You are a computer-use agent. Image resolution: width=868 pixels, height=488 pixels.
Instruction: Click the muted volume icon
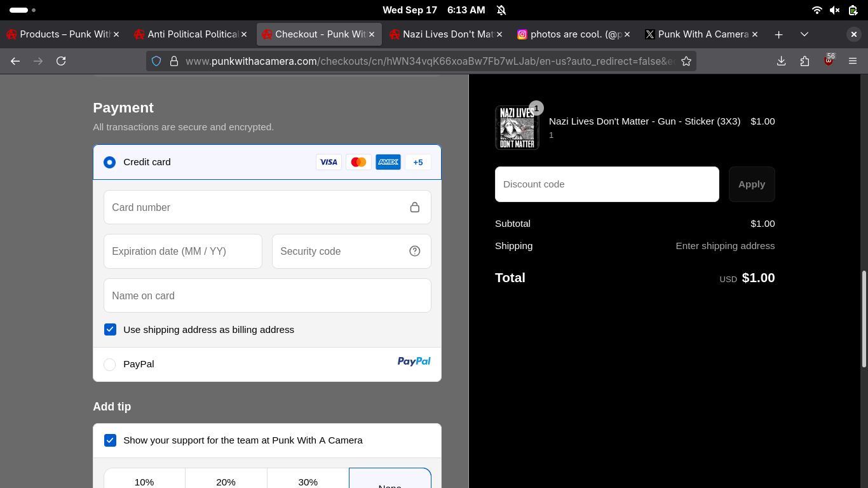835,10
